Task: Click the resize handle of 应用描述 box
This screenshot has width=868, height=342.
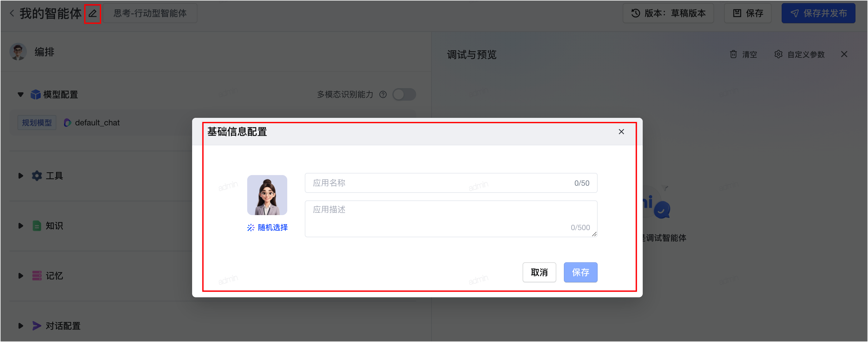Action: tap(594, 234)
